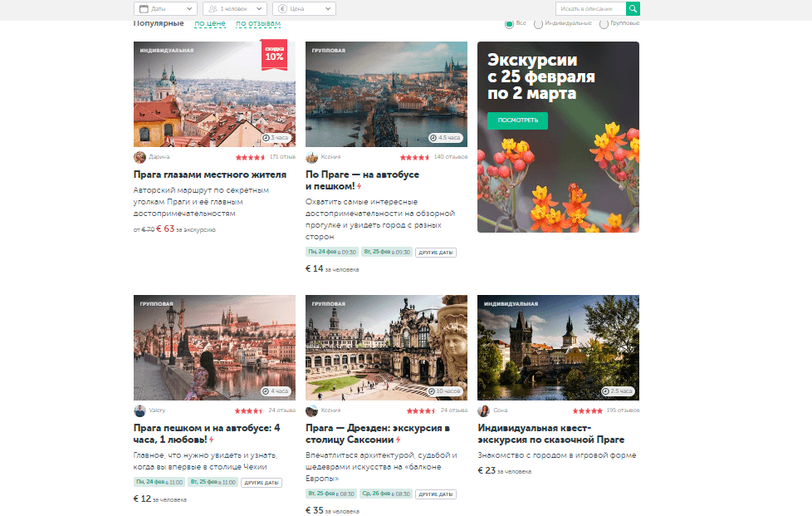Open Прага глазами местного жителя excursion title

point(209,175)
